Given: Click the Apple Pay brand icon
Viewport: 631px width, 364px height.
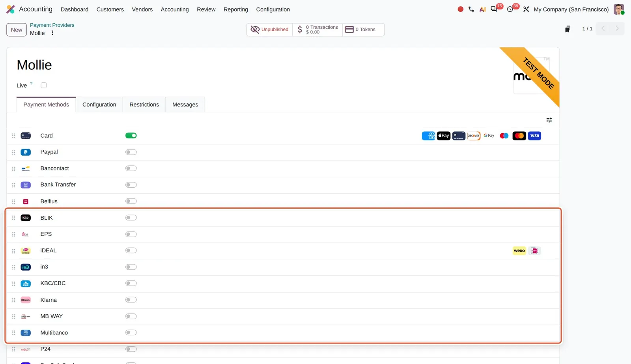Looking at the screenshot, I should pyautogui.click(x=444, y=136).
